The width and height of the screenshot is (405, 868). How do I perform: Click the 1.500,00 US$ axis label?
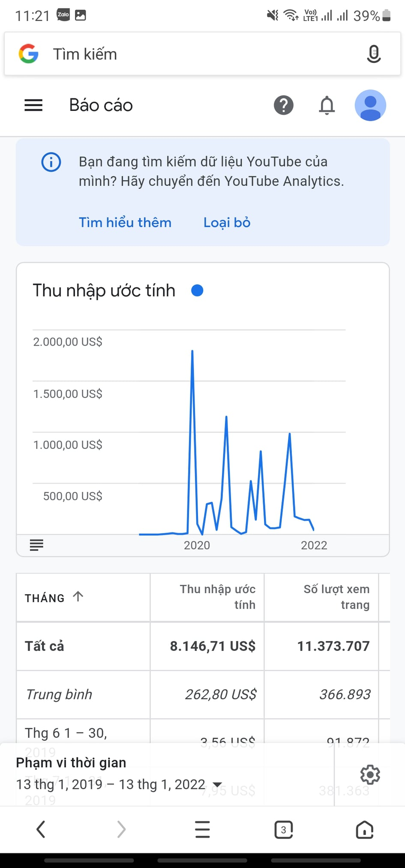pyautogui.click(x=68, y=394)
